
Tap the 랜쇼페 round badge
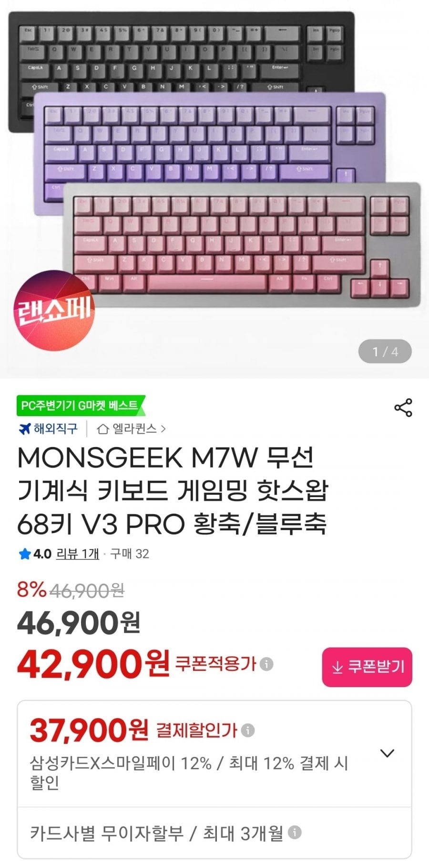pyautogui.click(x=54, y=310)
